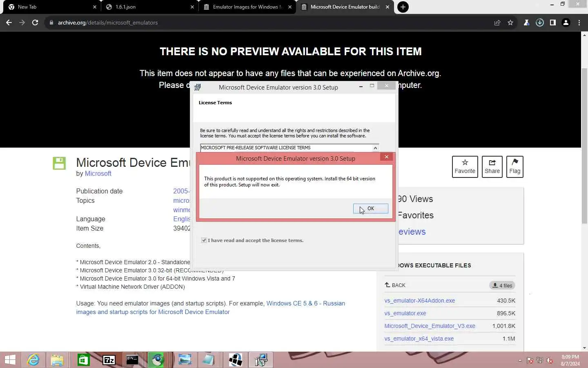The width and height of the screenshot is (588, 368).
Task: Open the taskbar clock and date
Action: (570, 360)
